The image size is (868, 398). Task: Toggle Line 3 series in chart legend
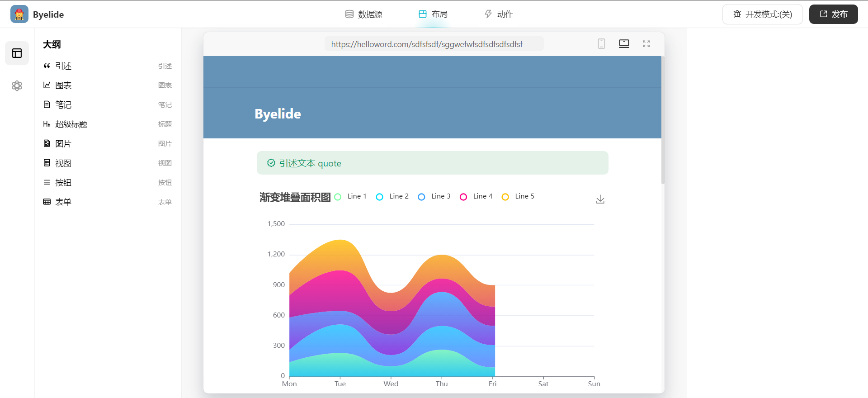[434, 196]
